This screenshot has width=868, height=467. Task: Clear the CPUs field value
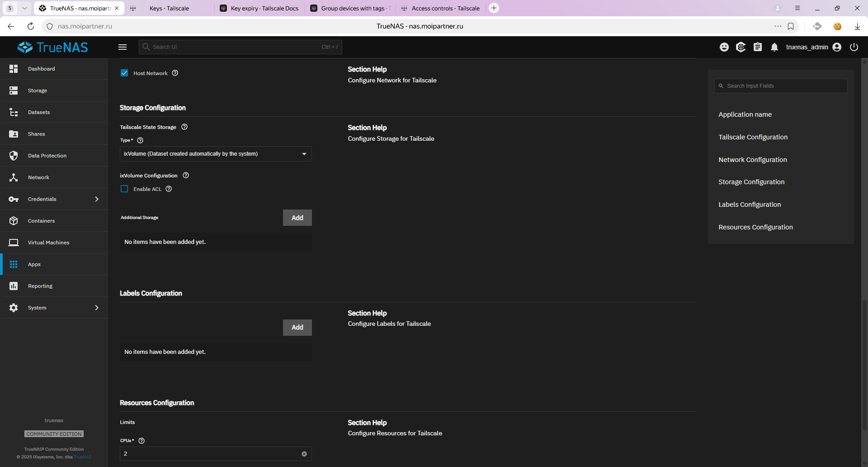pyautogui.click(x=304, y=454)
